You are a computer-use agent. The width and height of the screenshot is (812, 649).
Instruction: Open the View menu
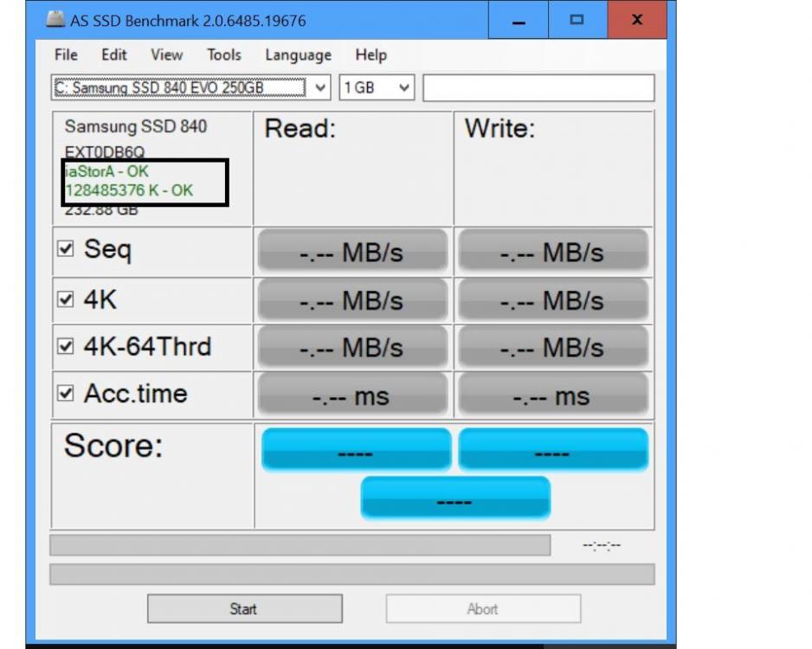click(x=167, y=55)
